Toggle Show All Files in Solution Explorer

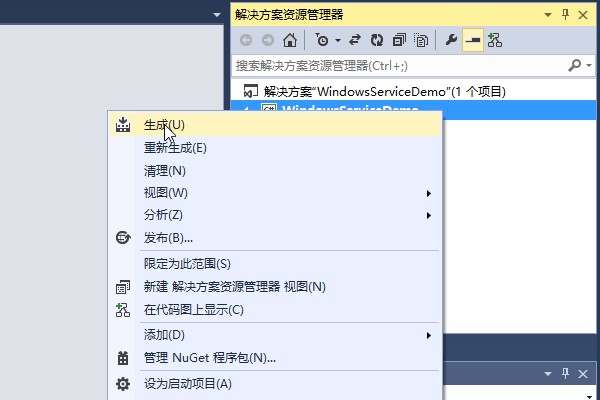coord(421,40)
